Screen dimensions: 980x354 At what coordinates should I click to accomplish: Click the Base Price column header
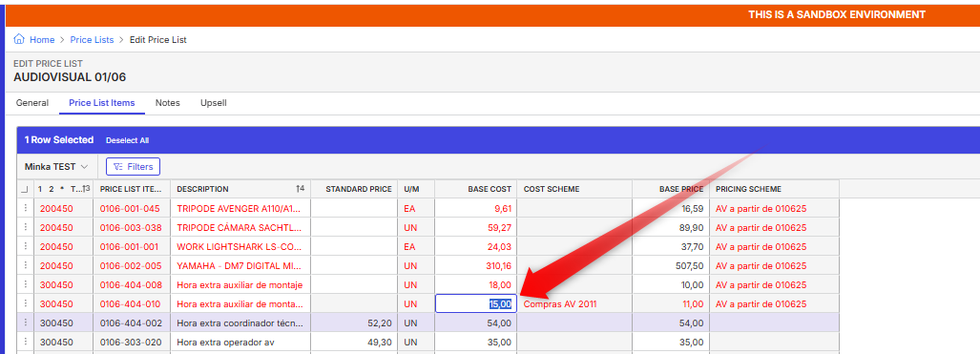pos(671,189)
